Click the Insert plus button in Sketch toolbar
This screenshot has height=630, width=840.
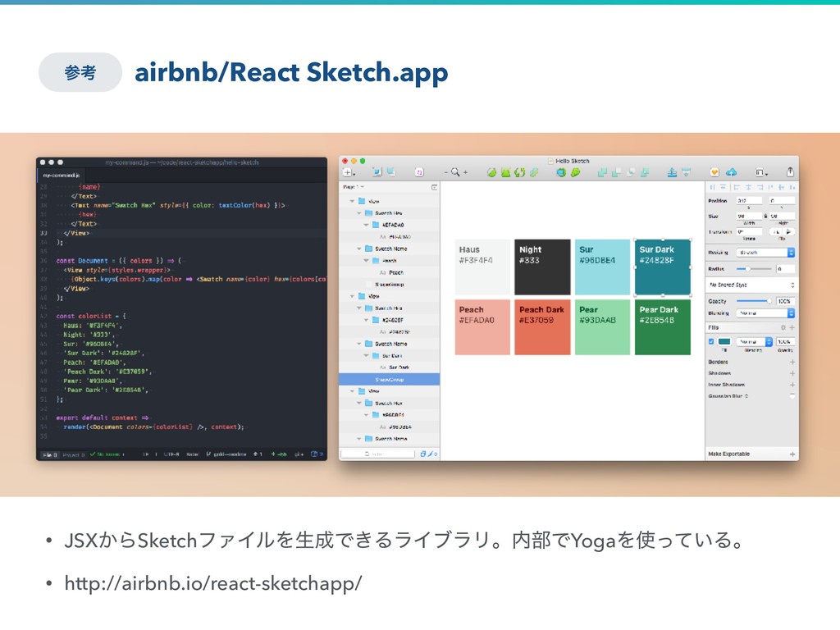tap(348, 172)
